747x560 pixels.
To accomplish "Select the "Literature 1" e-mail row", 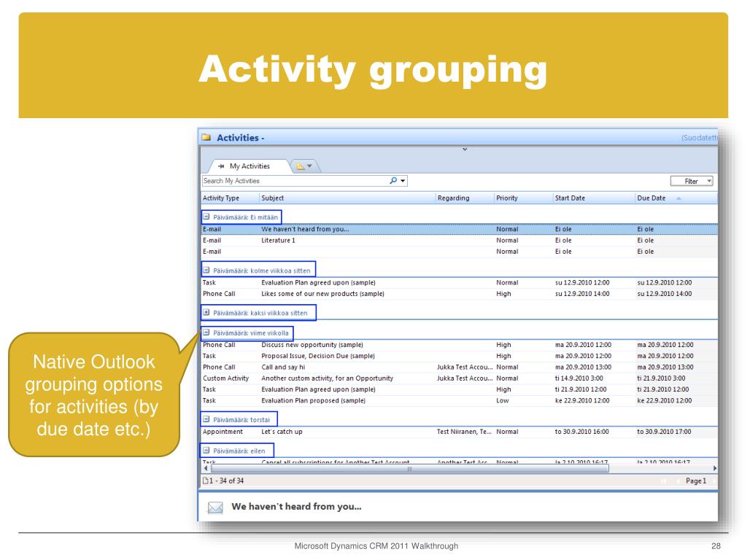I will point(460,241).
